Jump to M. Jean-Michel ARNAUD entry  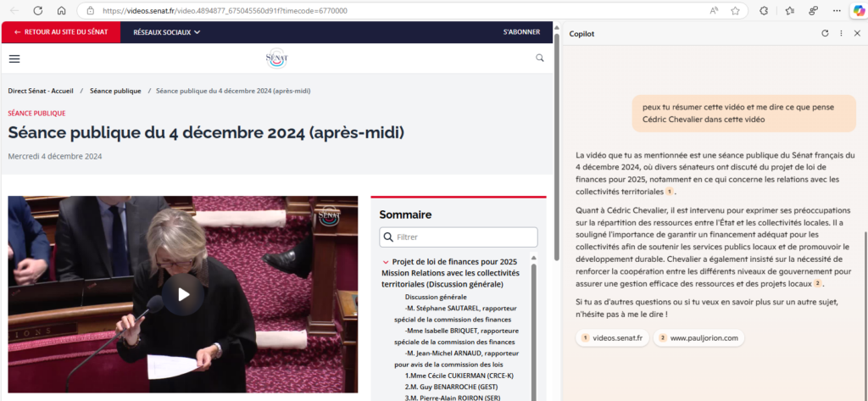[457, 359]
